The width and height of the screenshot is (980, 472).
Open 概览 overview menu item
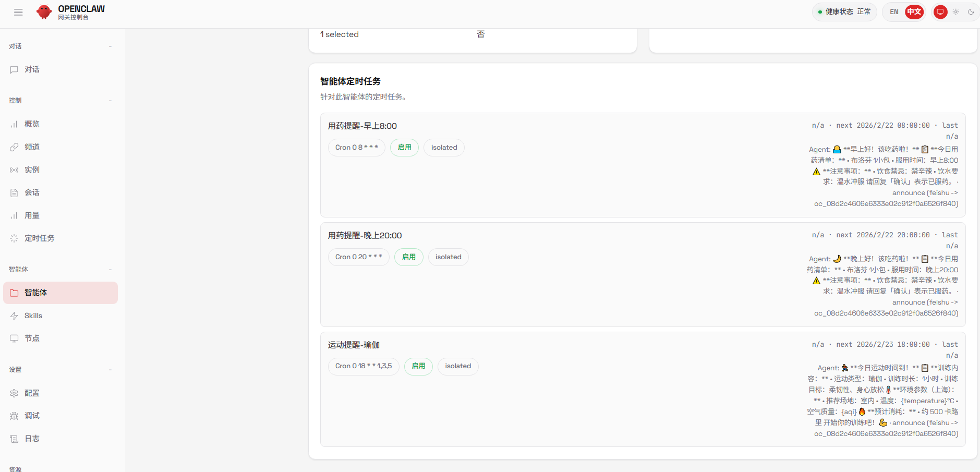pos(32,124)
